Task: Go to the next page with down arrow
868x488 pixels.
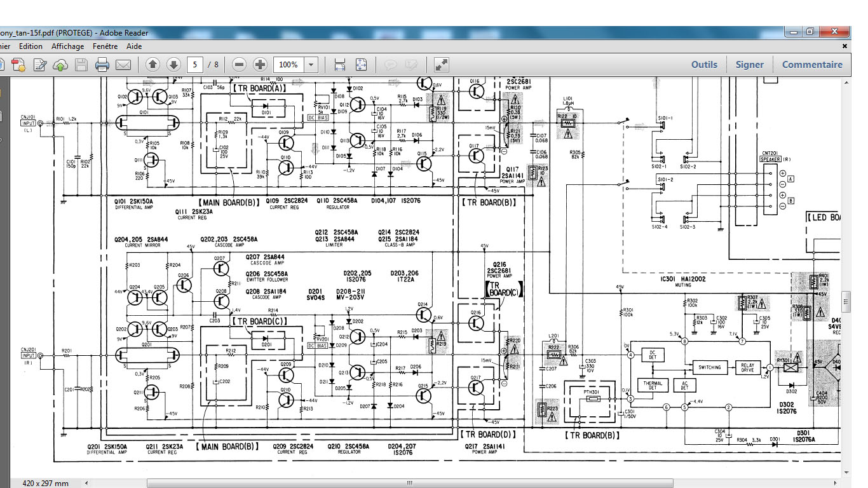Action: [173, 64]
